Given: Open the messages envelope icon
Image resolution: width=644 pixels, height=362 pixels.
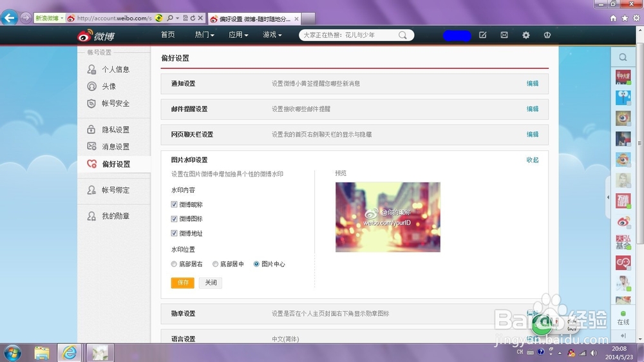Looking at the screenshot, I should (x=504, y=35).
